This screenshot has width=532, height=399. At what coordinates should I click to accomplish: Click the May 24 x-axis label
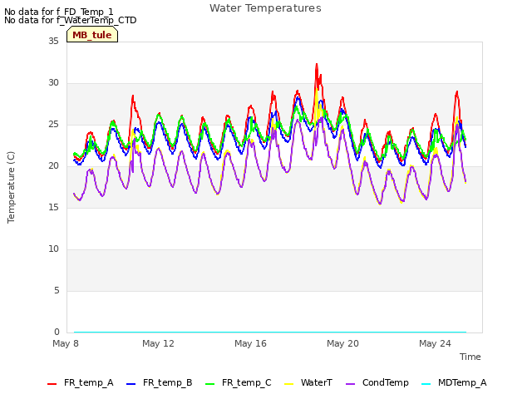435,343
